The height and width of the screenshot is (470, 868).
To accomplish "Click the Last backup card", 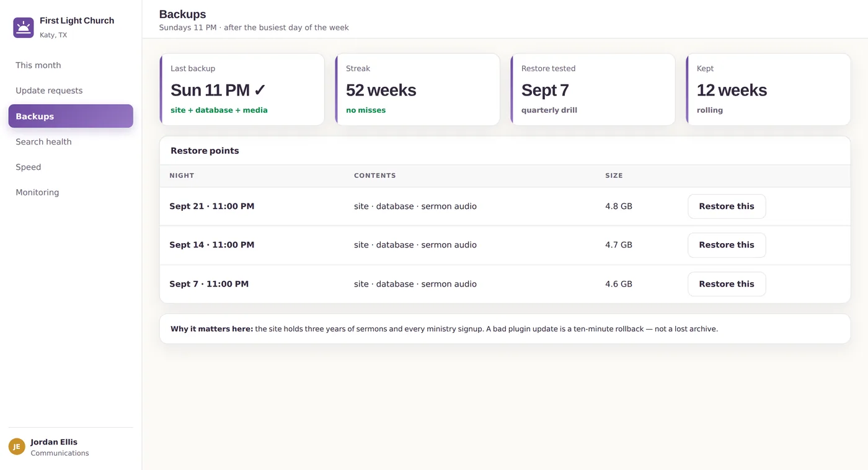I will pos(242,89).
